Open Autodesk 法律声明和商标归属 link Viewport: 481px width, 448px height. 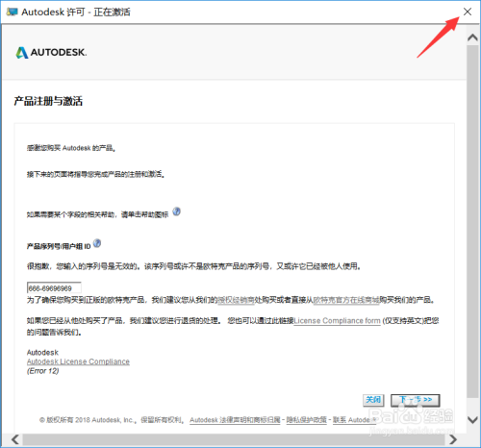(x=235, y=420)
